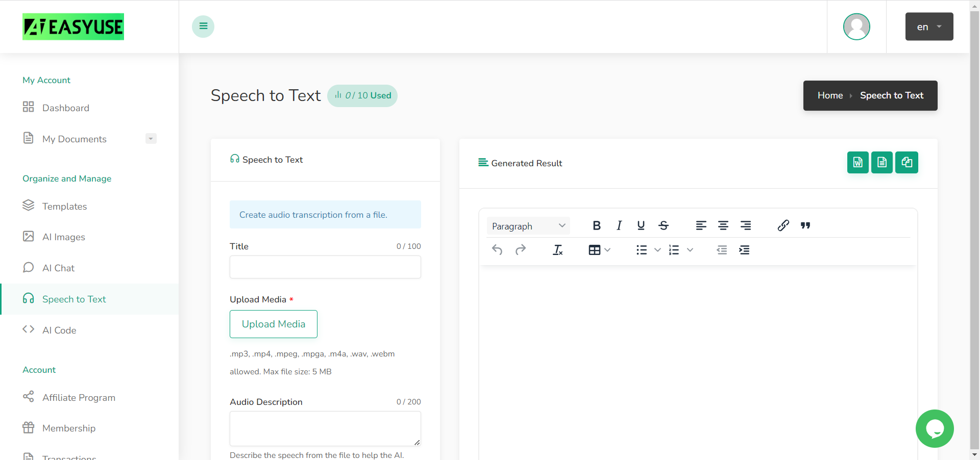Click the Upload Media button

pyautogui.click(x=274, y=324)
